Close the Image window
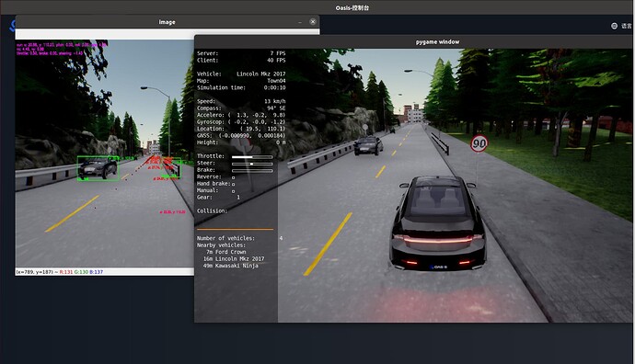The image size is (635, 364). [x=313, y=22]
